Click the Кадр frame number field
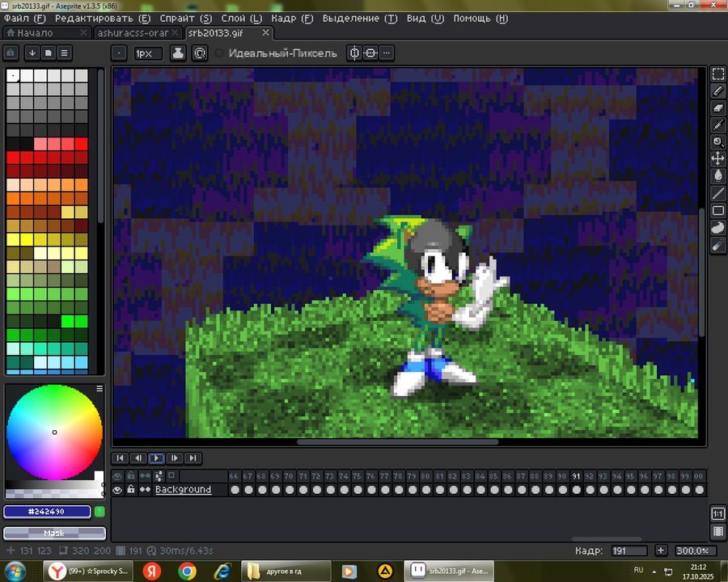This screenshot has height=582, width=728. pos(629,551)
